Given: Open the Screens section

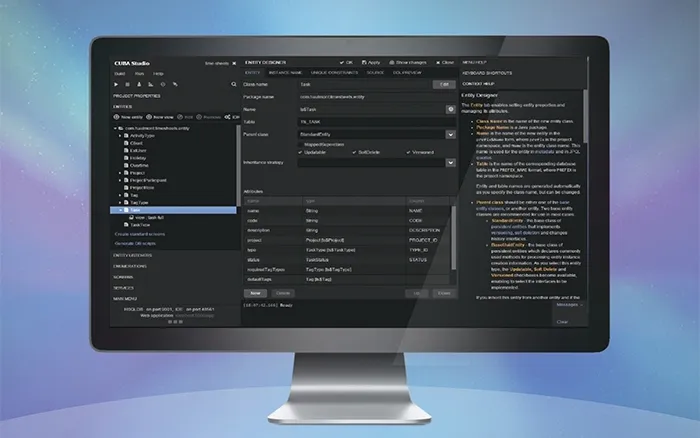Looking at the screenshot, I should pyautogui.click(x=123, y=277).
